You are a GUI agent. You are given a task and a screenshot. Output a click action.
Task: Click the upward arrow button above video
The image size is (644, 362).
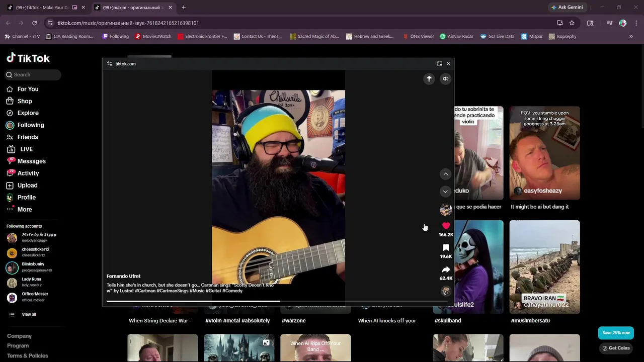point(429,78)
